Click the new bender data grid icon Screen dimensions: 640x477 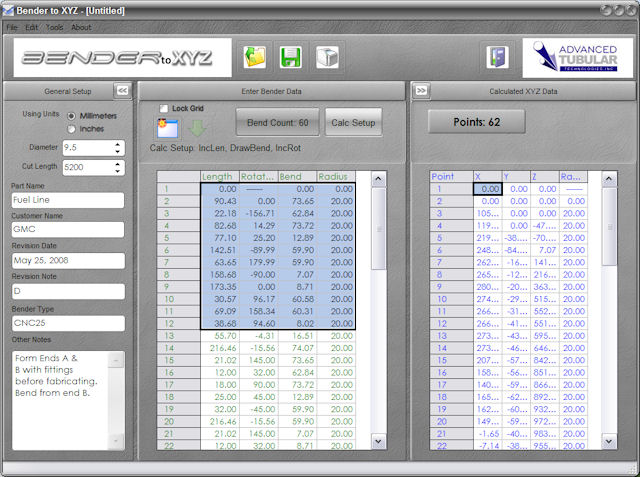coord(166,128)
